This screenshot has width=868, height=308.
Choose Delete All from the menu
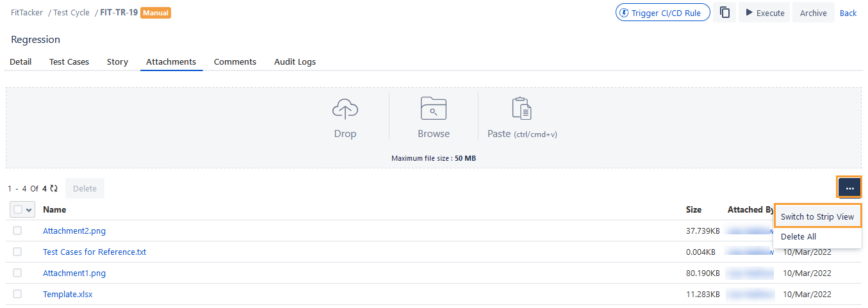coord(798,236)
